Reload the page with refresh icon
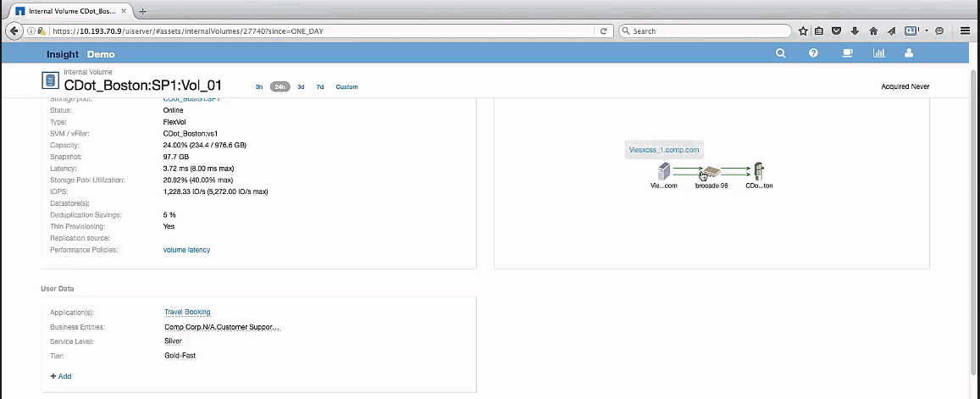The width and height of the screenshot is (980, 399). pos(604,30)
